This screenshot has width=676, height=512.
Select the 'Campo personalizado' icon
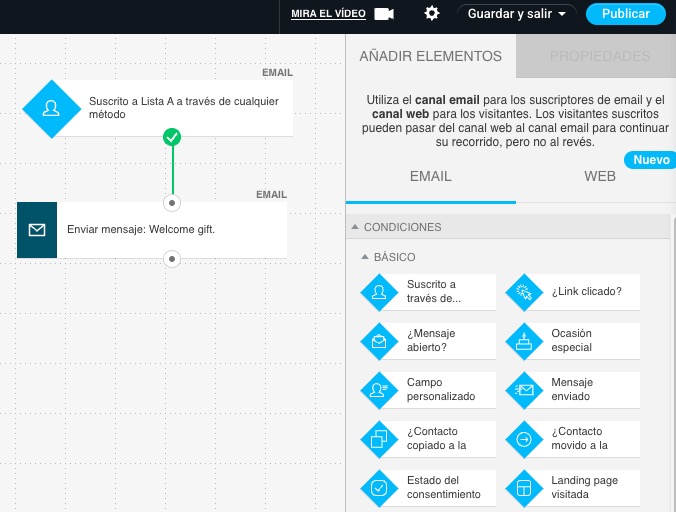point(379,390)
